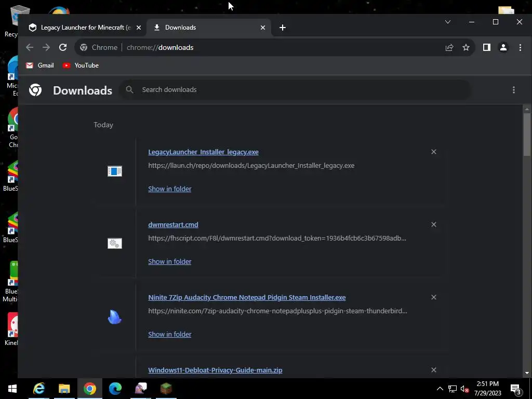The height and width of the screenshot is (399, 532).
Task: Open the Minecraft block taskbar icon
Action: pyautogui.click(x=166, y=389)
